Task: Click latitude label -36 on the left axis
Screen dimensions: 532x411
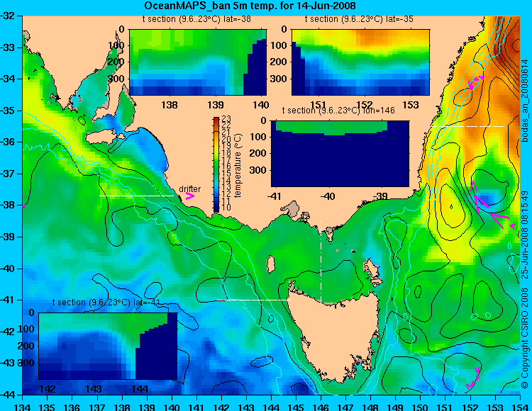Action: tap(8, 142)
